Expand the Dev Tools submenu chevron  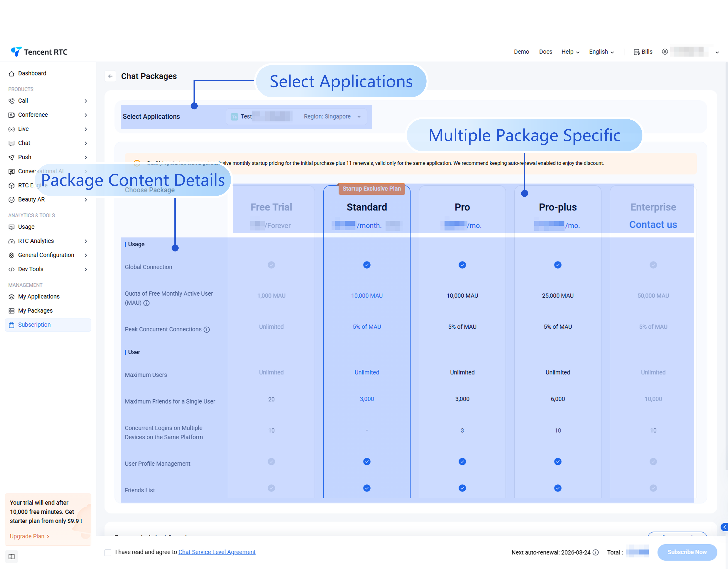click(x=86, y=270)
